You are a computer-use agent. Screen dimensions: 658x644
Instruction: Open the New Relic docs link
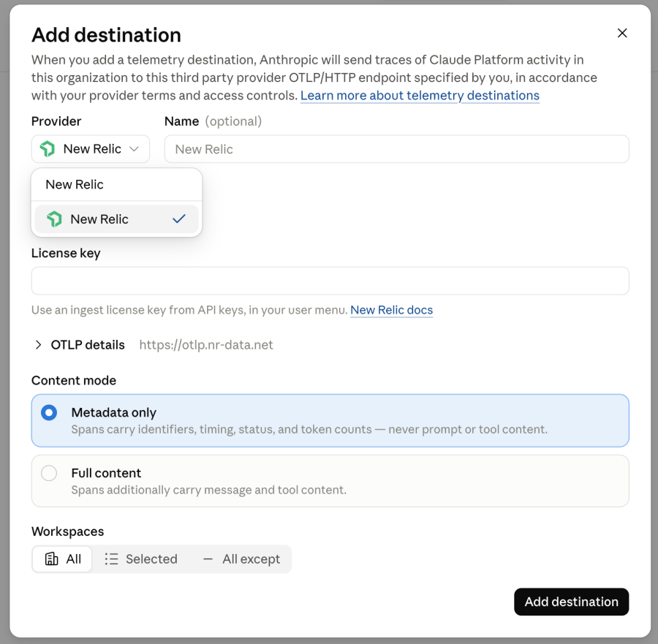pos(392,310)
